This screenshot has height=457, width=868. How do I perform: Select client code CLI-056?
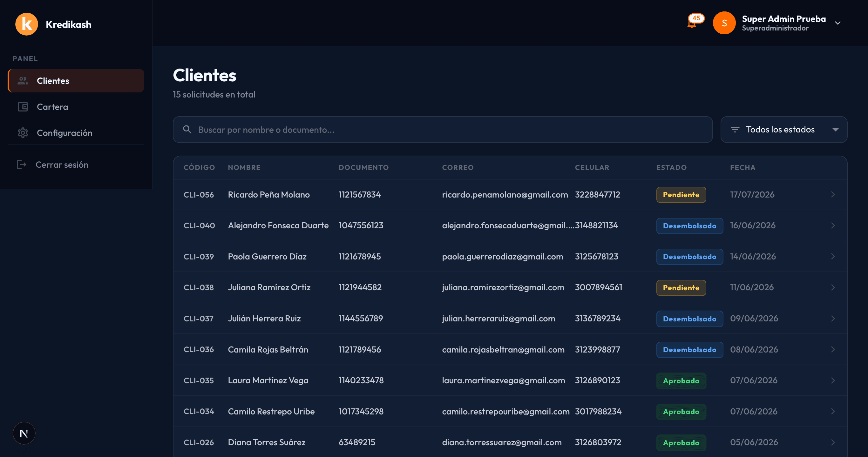point(199,194)
